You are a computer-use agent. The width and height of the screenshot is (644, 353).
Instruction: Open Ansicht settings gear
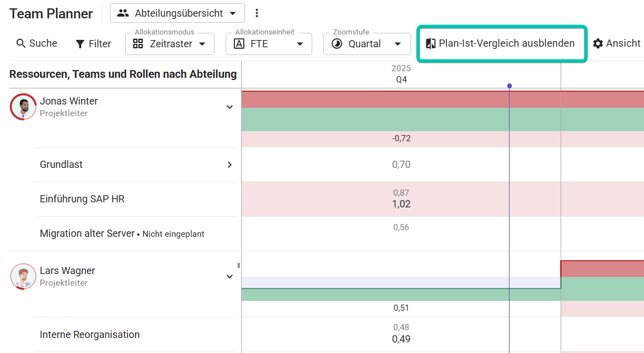[x=598, y=43]
